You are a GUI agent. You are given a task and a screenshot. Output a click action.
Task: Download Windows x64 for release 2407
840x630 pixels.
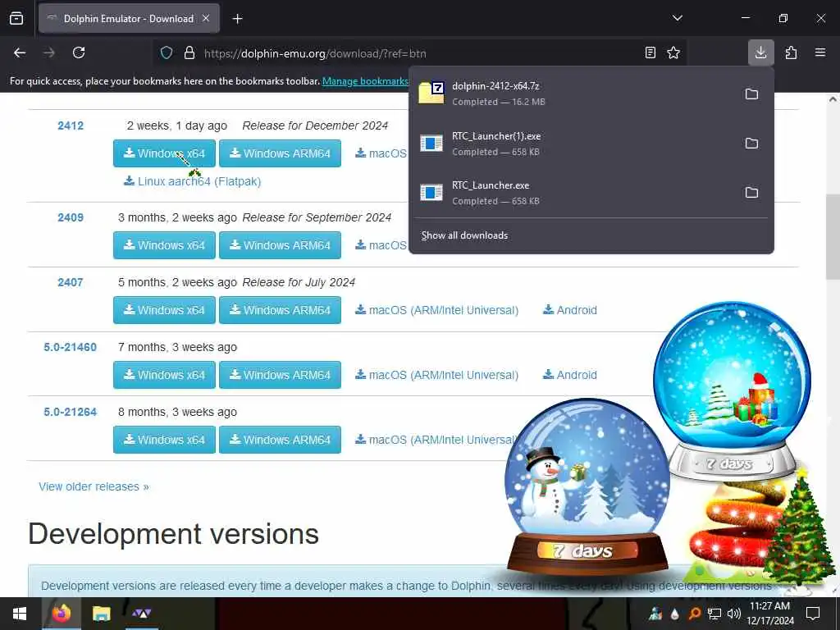164,310
